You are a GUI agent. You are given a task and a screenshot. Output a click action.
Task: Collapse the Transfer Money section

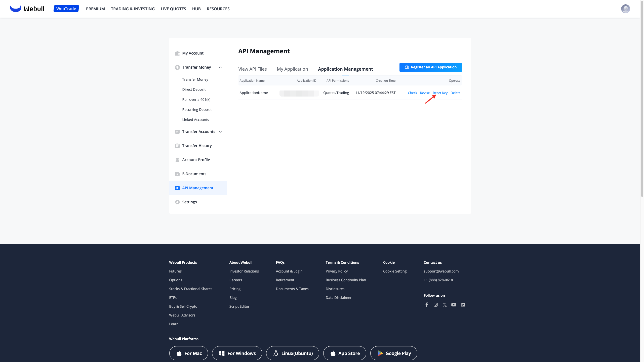[220, 67]
